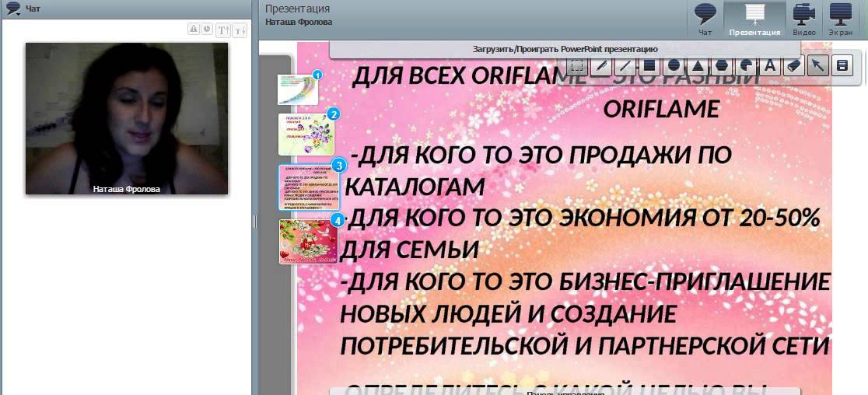Select the triangle shape tool
Image resolution: width=868 pixels, height=395 pixels.
(698, 66)
